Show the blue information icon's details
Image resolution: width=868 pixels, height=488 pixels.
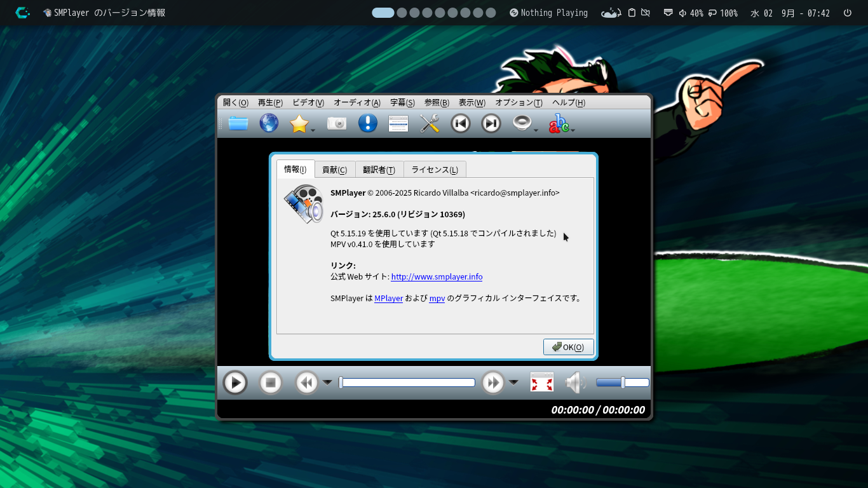(368, 123)
